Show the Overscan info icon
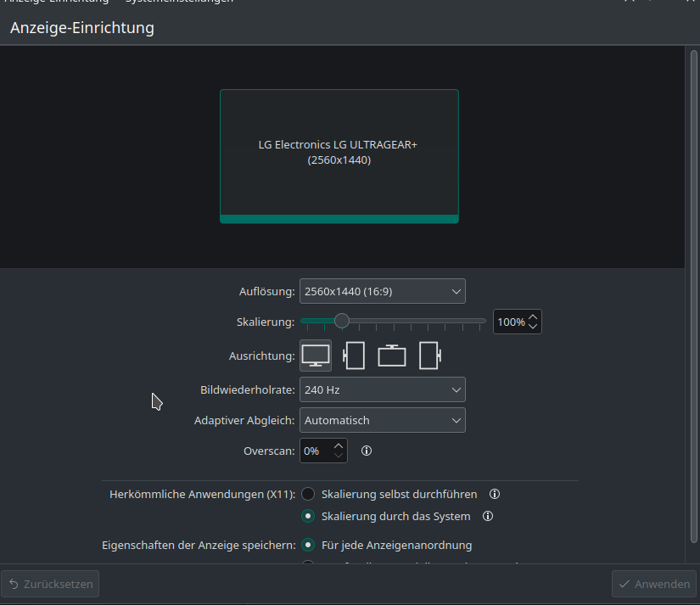Viewport: 700px width, 605px height. pos(367,451)
